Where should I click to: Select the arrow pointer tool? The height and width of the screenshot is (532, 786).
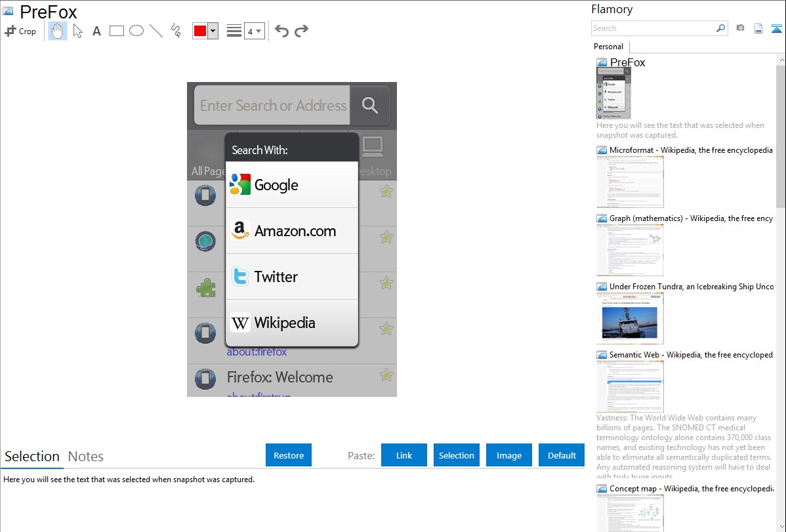click(x=77, y=31)
